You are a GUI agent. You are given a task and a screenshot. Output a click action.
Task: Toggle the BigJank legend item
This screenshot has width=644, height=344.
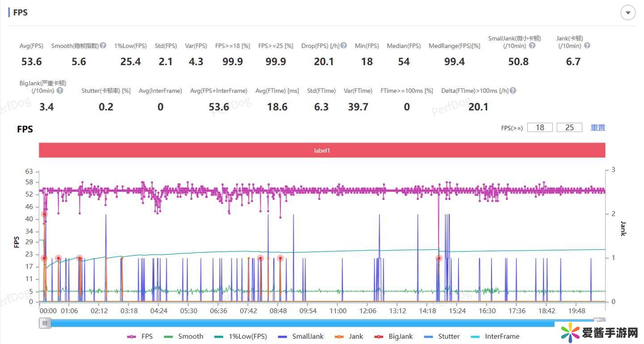click(394, 336)
